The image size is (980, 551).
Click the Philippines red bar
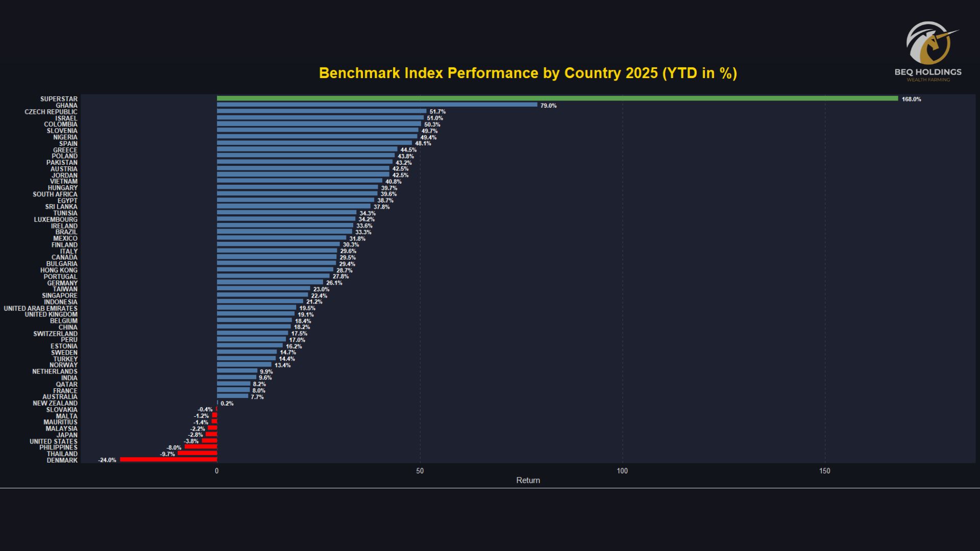coord(201,447)
